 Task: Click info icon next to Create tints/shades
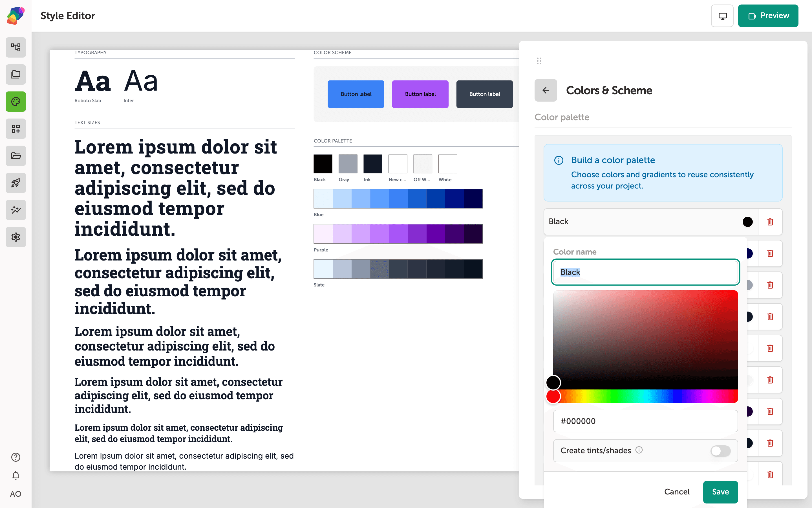tap(639, 450)
